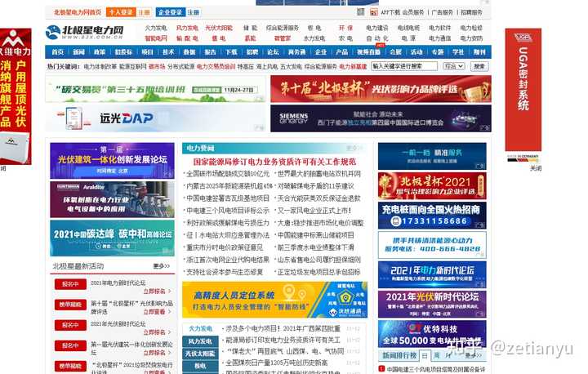
Task: Click hot keyword 电力交易员培训
Action: point(216,66)
